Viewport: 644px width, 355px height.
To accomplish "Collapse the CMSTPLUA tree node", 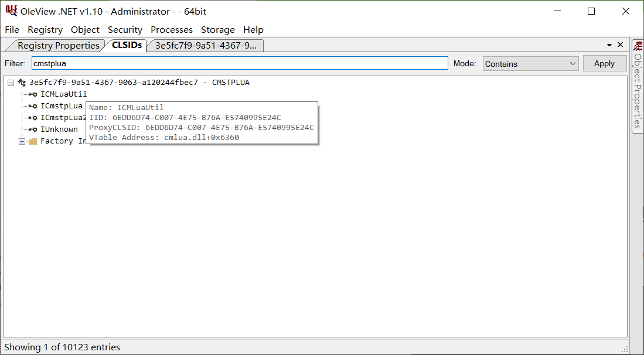I will click(x=11, y=83).
